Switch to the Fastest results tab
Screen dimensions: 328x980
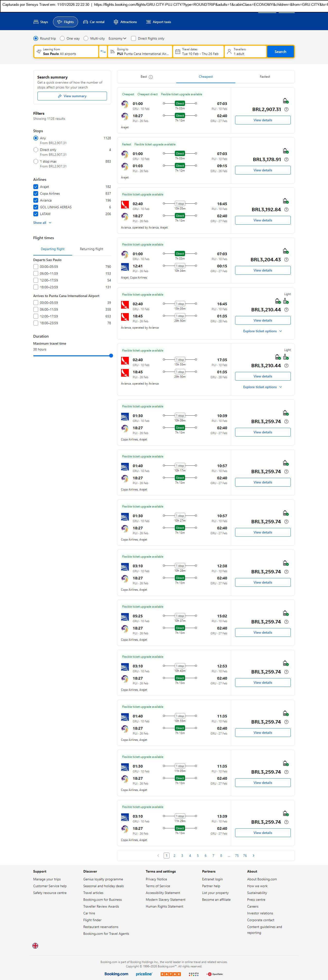pos(265,77)
